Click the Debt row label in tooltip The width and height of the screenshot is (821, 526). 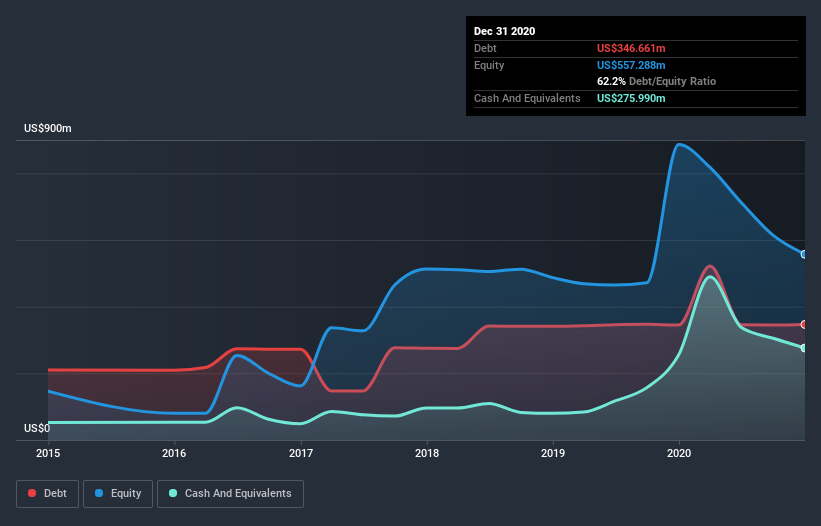485,48
